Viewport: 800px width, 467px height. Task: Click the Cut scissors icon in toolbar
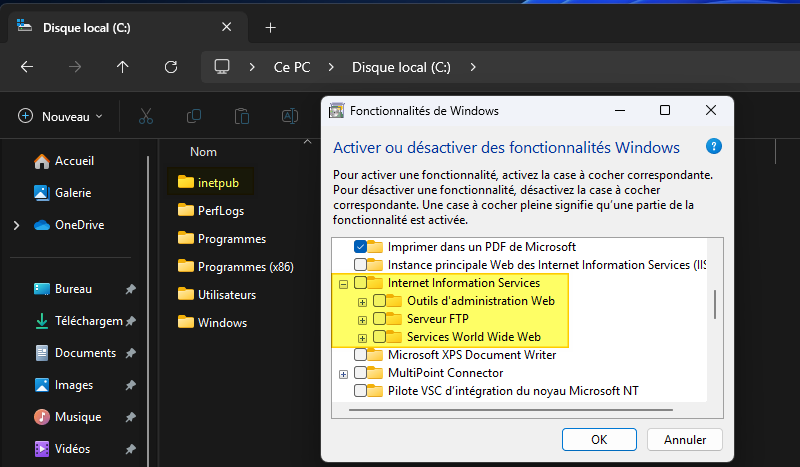click(146, 117)
